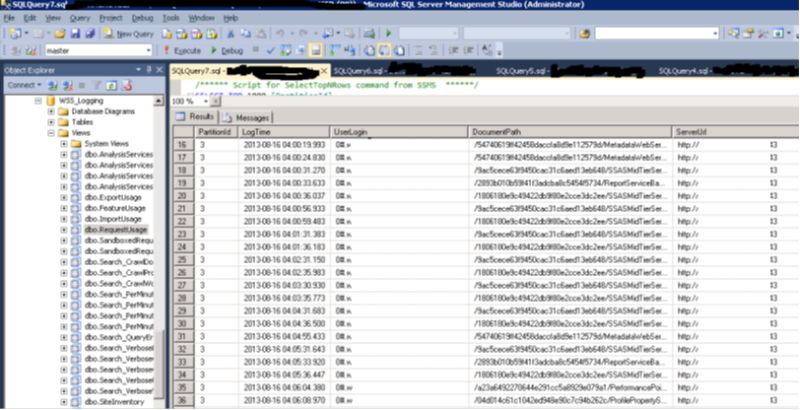The image size is (800, 410).
Task: Click the Object Explorer filter icon
Action: (97, 85)
